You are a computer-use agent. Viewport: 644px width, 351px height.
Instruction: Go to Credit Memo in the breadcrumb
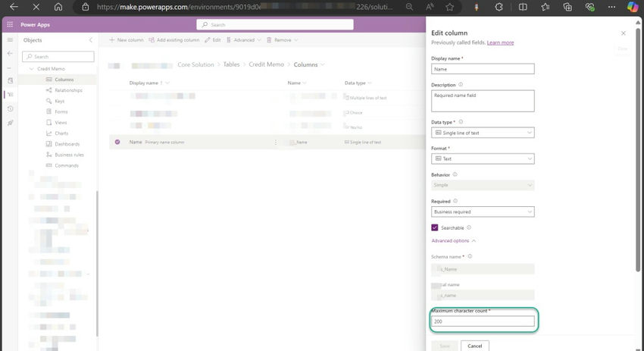tap(266, 64)
